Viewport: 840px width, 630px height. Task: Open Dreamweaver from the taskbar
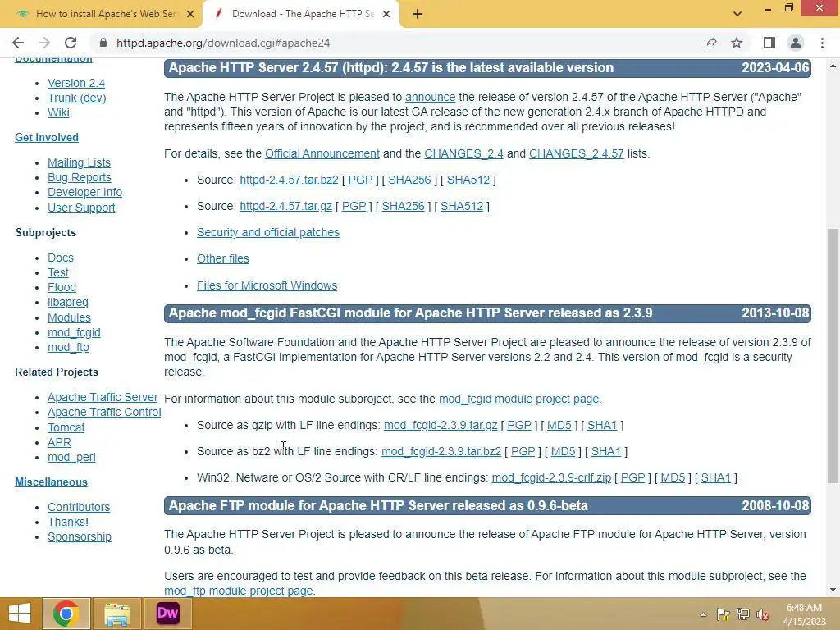(x=167, y=614)
